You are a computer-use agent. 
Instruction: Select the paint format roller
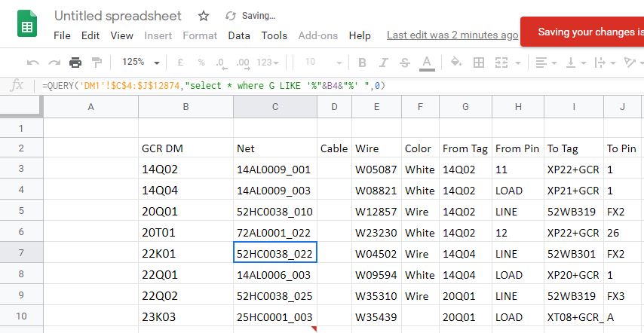click(97, 63)
